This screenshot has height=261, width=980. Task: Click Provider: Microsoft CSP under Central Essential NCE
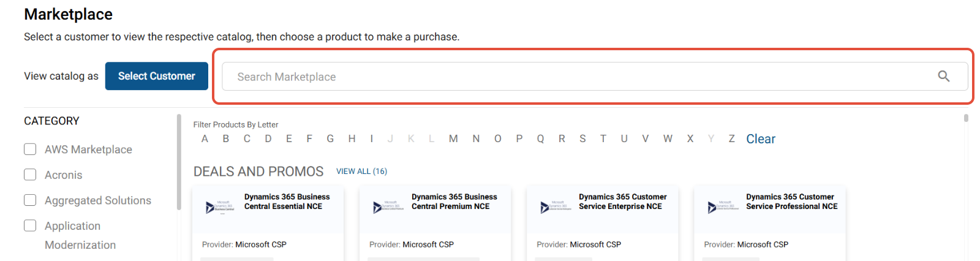[244, 244]
